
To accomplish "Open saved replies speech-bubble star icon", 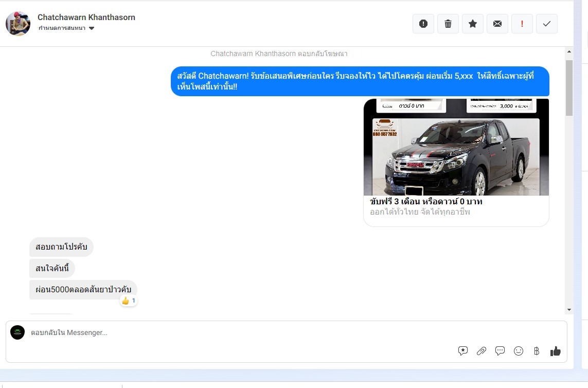I will tap(463, 351).
